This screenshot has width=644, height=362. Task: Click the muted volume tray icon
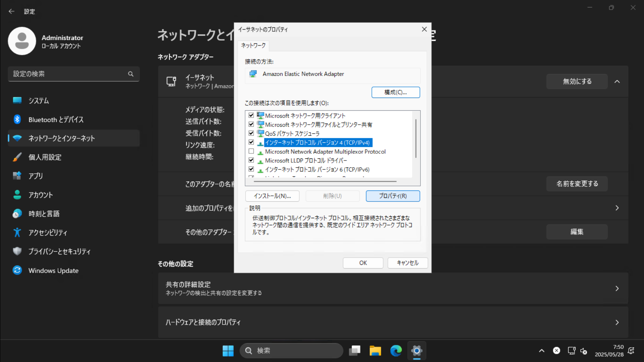(584, 351)
